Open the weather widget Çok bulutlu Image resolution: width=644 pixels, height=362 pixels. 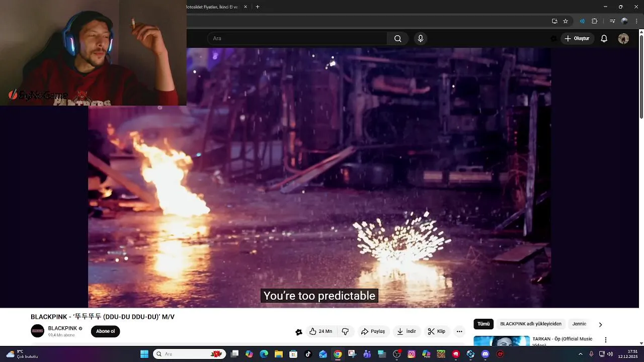(x=22, y=354)
